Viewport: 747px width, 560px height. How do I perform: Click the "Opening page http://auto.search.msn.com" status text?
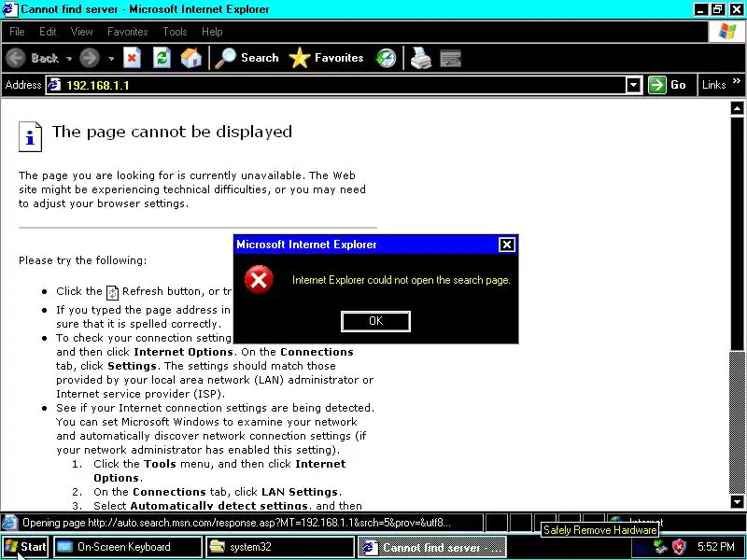click(x=236, y=523)
